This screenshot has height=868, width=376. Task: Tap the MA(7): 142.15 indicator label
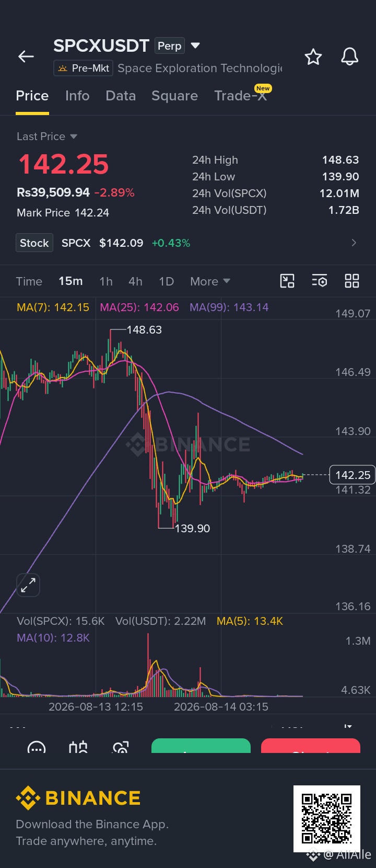coord(53,307)
